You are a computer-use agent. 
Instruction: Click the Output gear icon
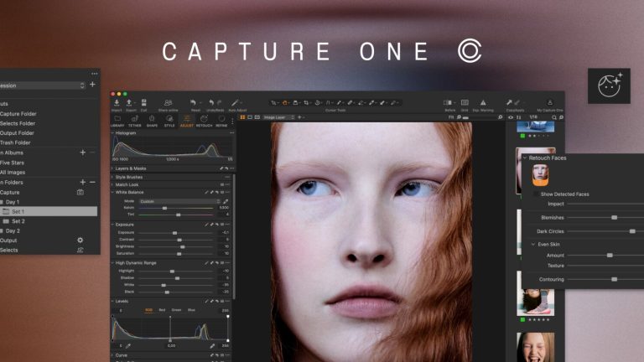click(x=80, y=240)
